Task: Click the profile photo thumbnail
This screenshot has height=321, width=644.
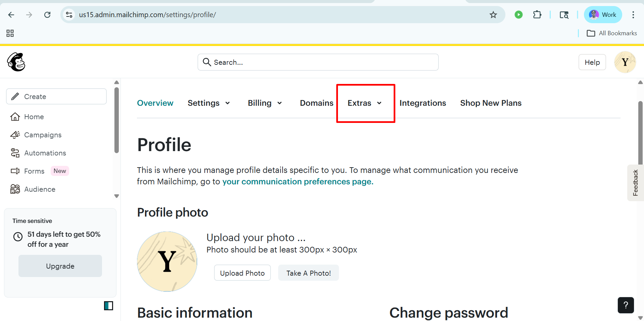Action: (167, 261)
